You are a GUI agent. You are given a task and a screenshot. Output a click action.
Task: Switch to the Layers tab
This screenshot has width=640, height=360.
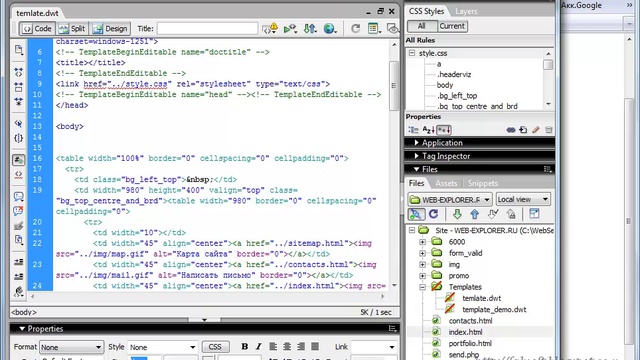coord(466,11)
